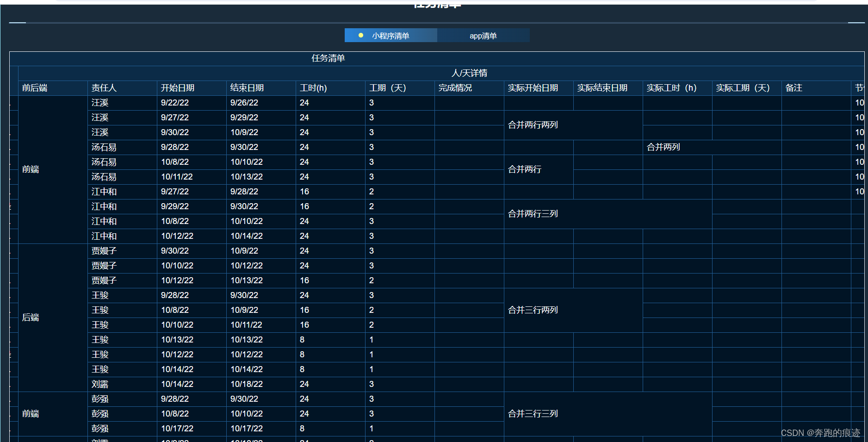Image resolution: width=868 pixels, height=442 pixels.
Task: Click the 备注 column header
Action: 794,88
